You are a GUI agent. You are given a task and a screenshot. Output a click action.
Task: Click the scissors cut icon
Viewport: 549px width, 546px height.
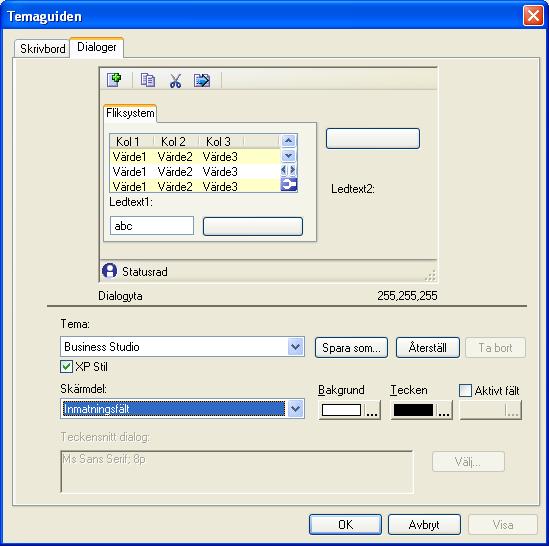175,81
